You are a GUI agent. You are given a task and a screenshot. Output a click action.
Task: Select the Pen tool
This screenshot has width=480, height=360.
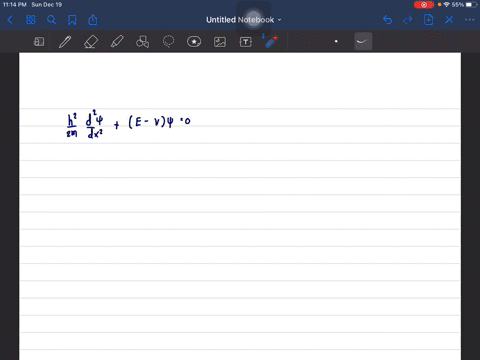pos(65,42)
